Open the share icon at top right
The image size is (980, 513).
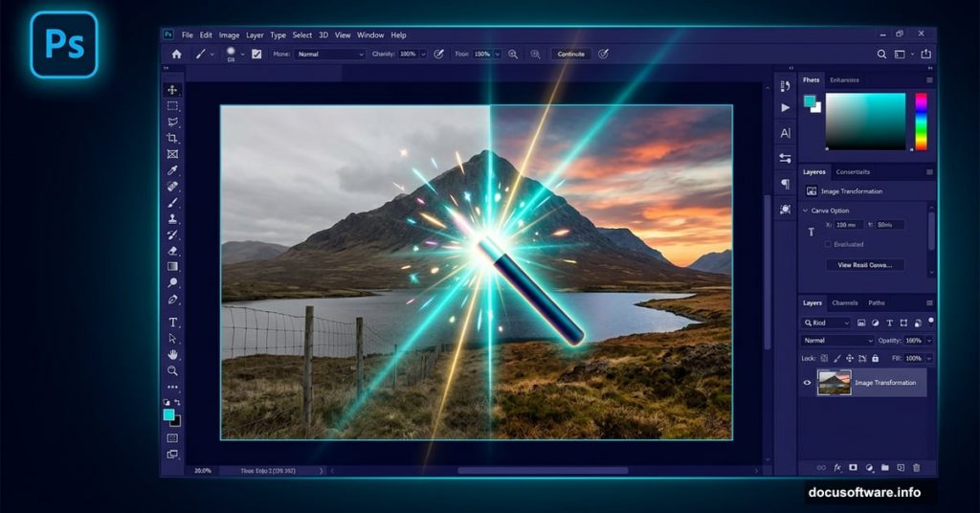926,54
